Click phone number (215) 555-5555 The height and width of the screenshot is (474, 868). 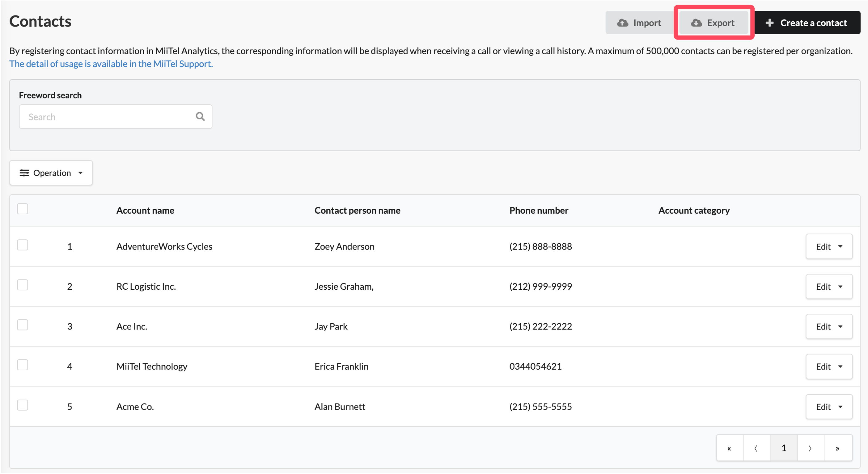coord(540,407)
